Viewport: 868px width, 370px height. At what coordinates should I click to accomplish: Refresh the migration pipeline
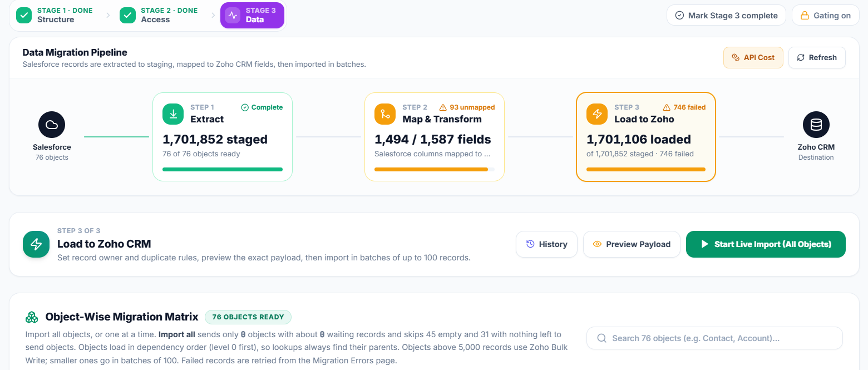point(817,57)
